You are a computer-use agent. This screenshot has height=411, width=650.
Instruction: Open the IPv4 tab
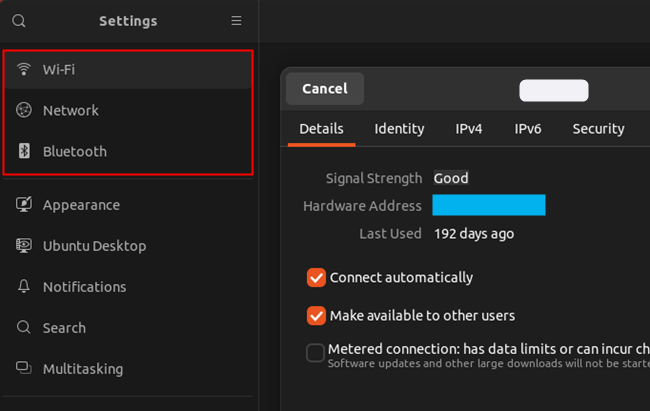pos(469,129)
